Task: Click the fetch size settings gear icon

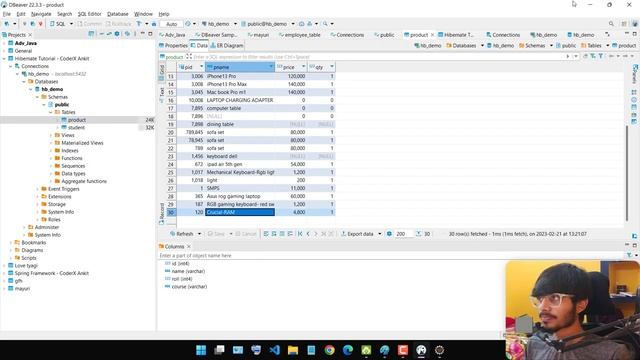Action: coord(389,234)
